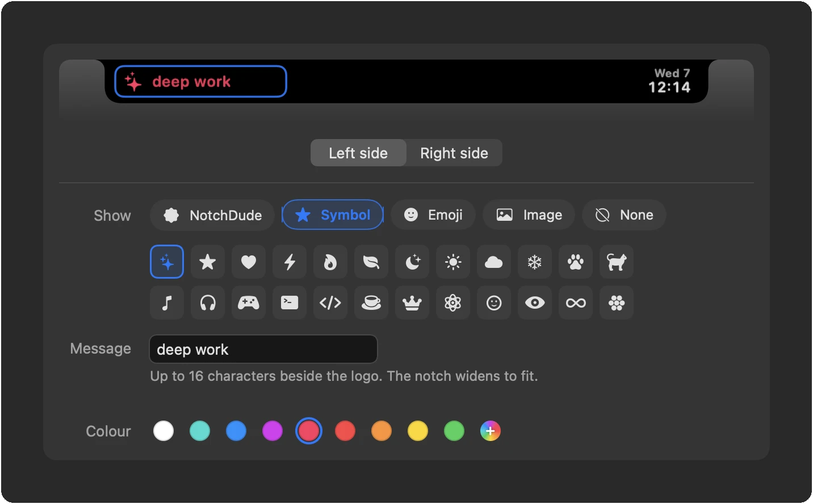Choose the flame symbol
This screenshot has height=504, width=813.
click(330, 262)
